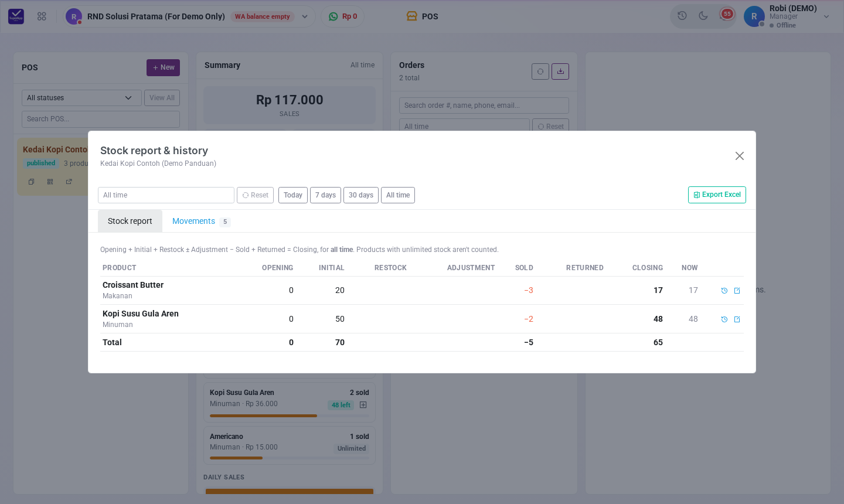
Task: Create a new POS with the New button
Action: [163, 67]
